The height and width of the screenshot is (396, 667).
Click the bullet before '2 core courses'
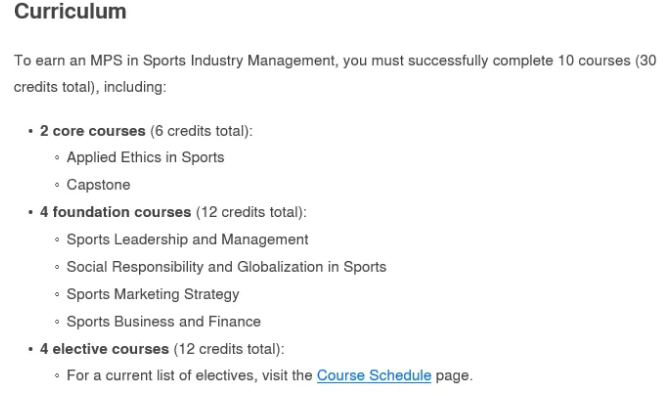click(x=31, y=131)
